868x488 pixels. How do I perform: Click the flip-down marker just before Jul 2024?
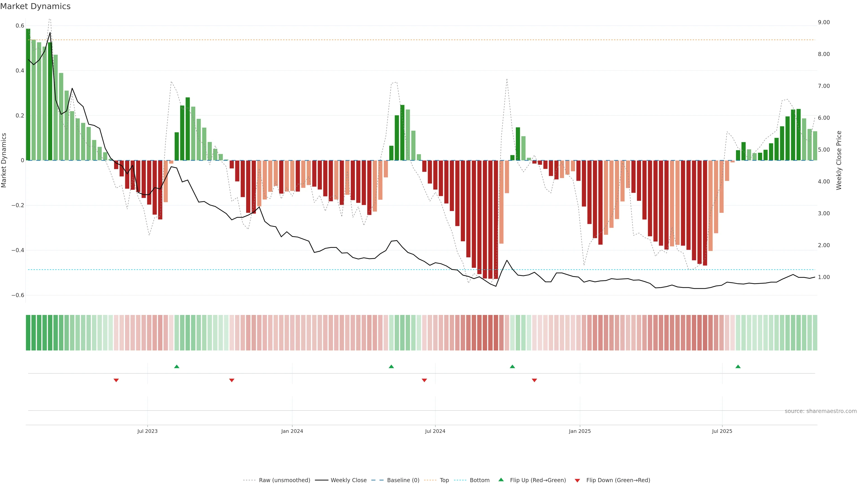[x=424, y=380]
